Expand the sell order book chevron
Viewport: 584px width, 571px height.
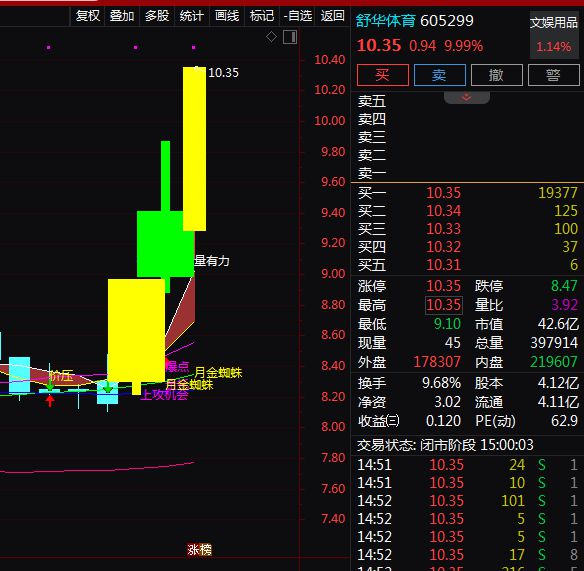pos(467,98)
